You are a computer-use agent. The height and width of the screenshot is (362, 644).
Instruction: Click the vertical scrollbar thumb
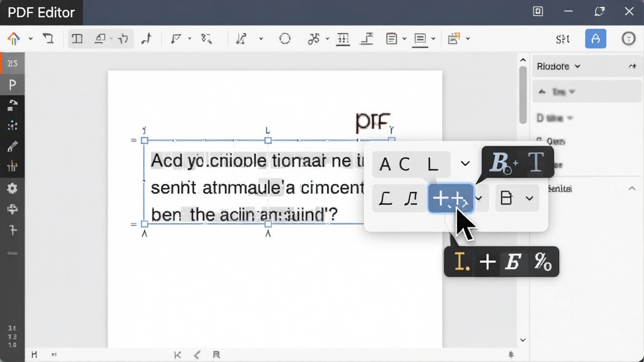[x=523, y=95]
